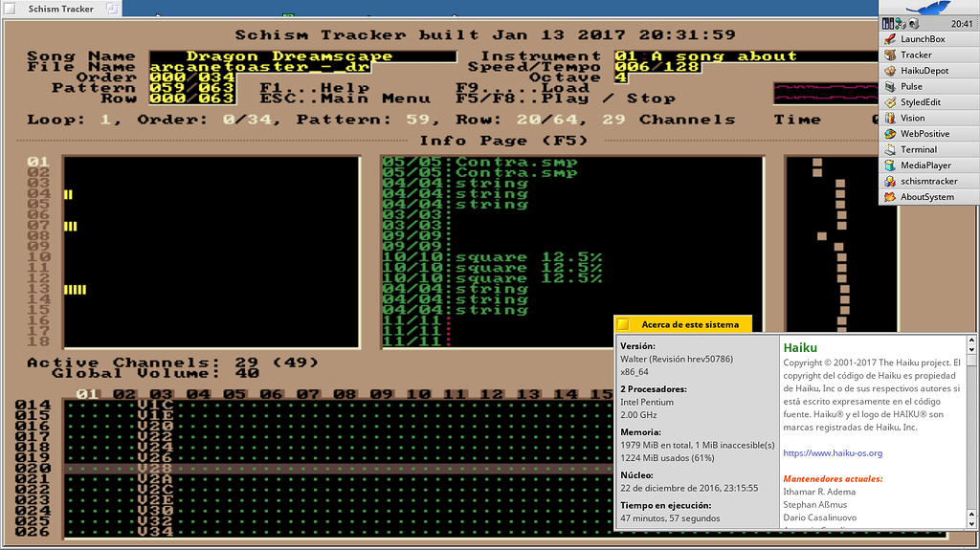980x550 pixels.
Task: Select pattern row number 014
Action: pos(33,405)
